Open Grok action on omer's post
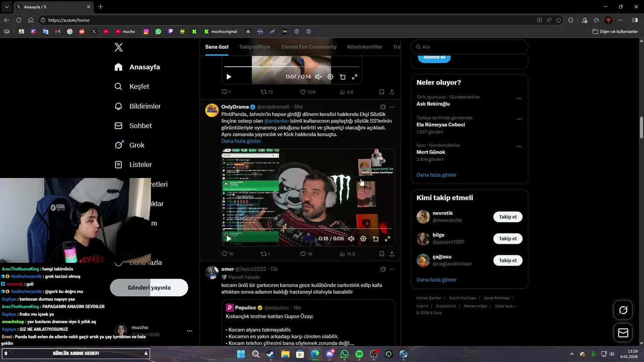This screenshot has height=362, width=644. (x=383, y=269)
